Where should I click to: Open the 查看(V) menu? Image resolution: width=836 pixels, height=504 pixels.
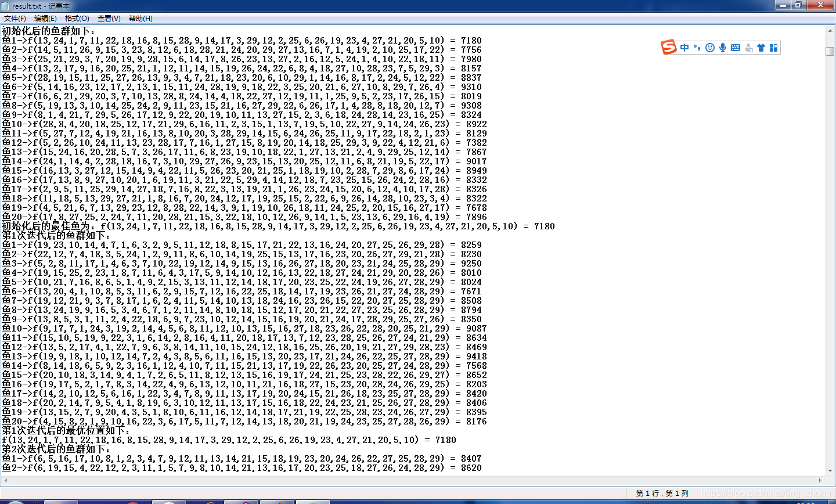(x=109, y=19)
